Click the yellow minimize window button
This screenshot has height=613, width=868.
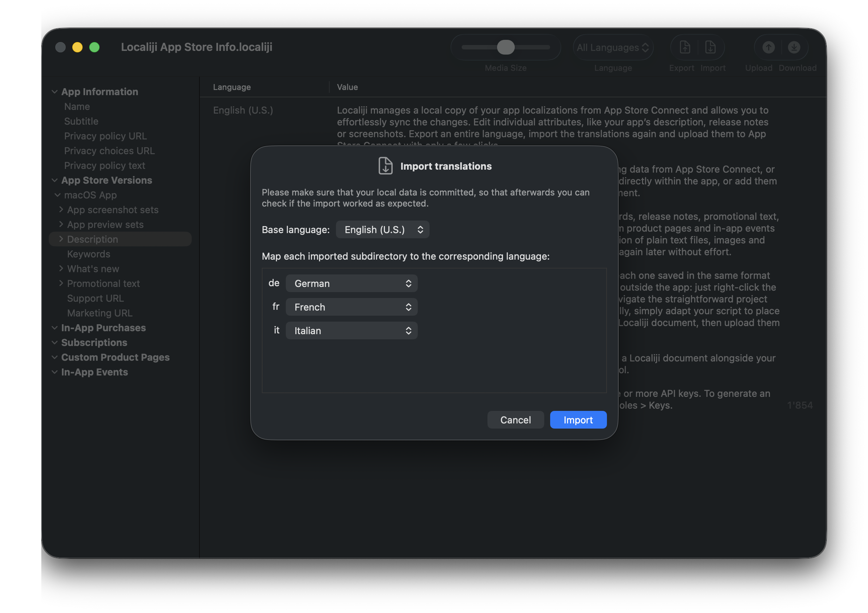click(x=77, y=47)
